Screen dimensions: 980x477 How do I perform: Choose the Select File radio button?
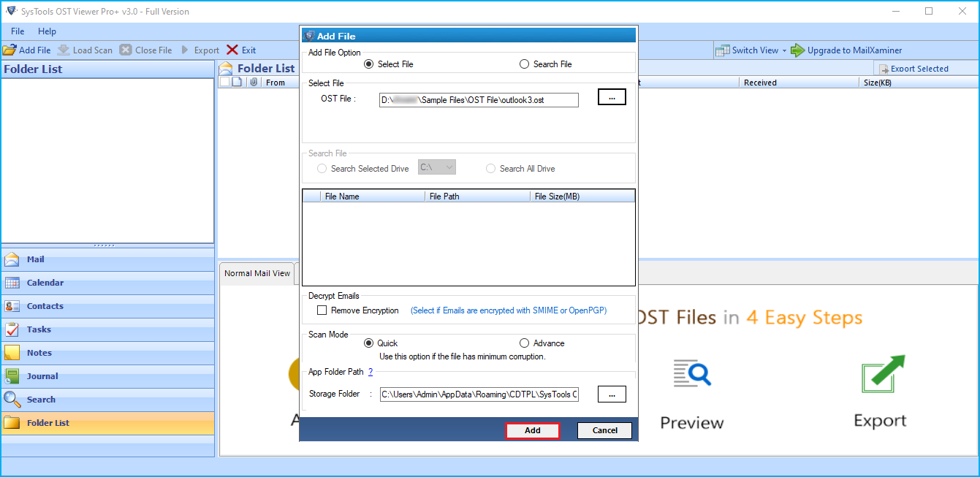tap(368, 64)
